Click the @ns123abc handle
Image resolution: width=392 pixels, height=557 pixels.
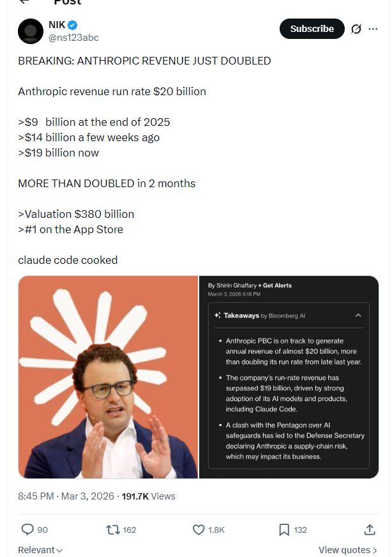(73, 37)
